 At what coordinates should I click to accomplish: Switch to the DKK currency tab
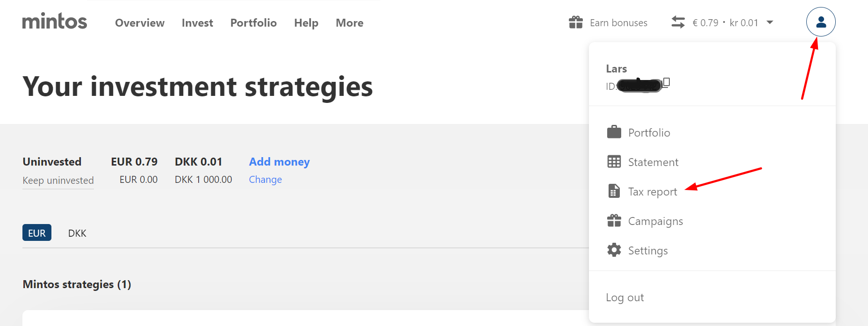pyautogui.click(x=77, y=233)
